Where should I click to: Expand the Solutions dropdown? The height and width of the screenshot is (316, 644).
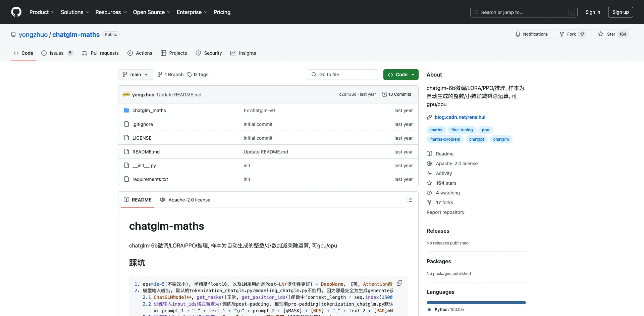75,12
